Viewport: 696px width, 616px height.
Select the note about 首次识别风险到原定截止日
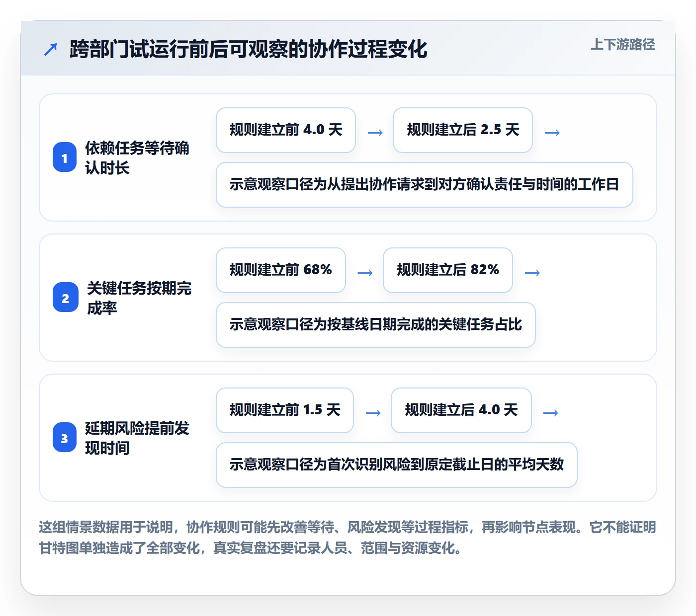(397, 465)
